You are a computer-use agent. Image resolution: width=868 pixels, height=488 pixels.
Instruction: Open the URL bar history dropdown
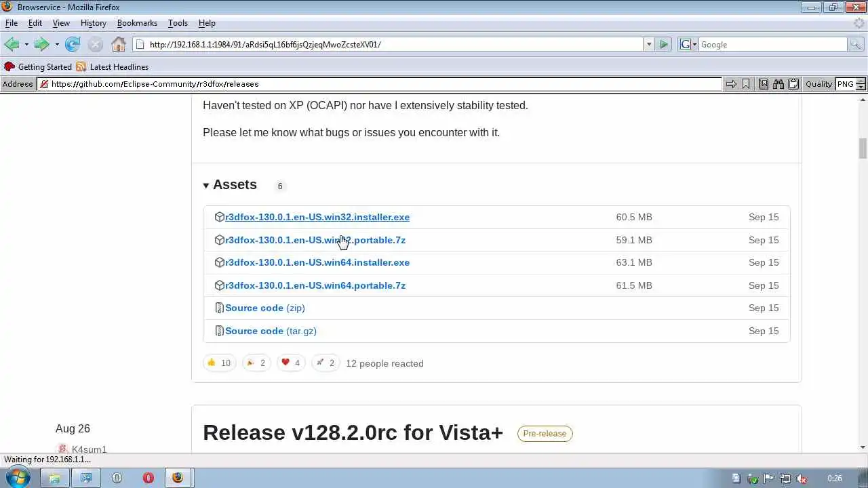pyautogui.click(x=649, y=44)
